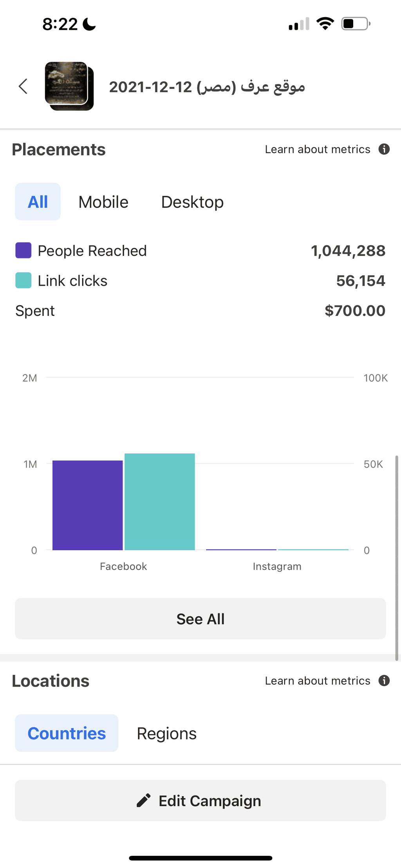Viewport: 401px width, 868px height.
Task: Tap the battery indicator icon
Action: click(x=356, y=24)
